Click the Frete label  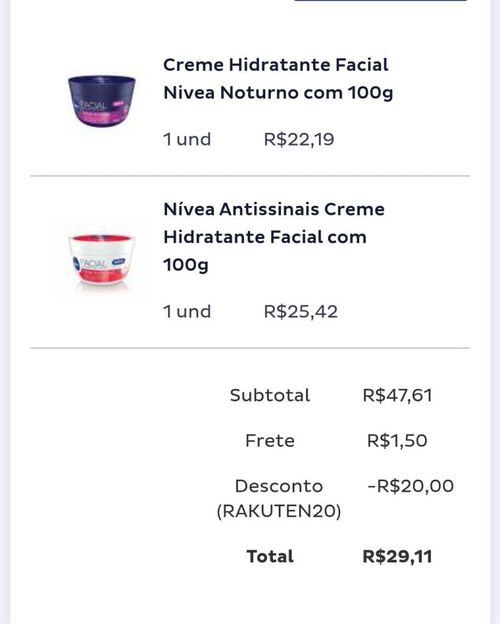coord(270,441)
